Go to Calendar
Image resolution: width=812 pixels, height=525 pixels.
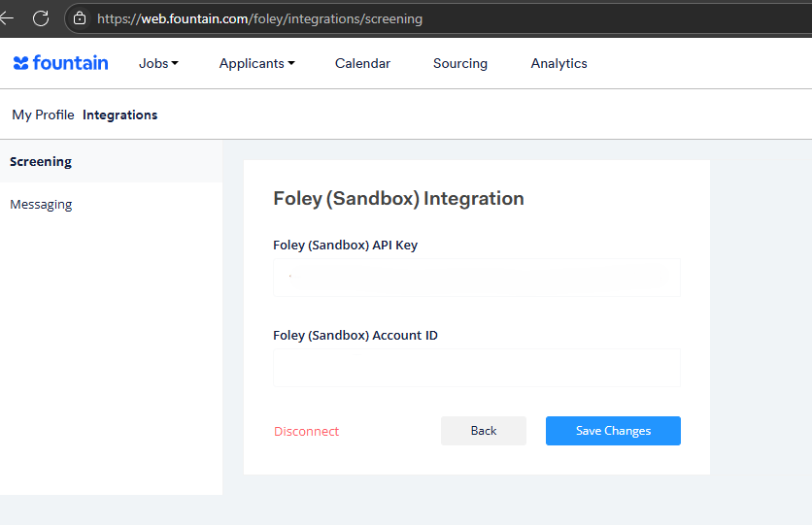pyautogui.click(x=362, y=64)
